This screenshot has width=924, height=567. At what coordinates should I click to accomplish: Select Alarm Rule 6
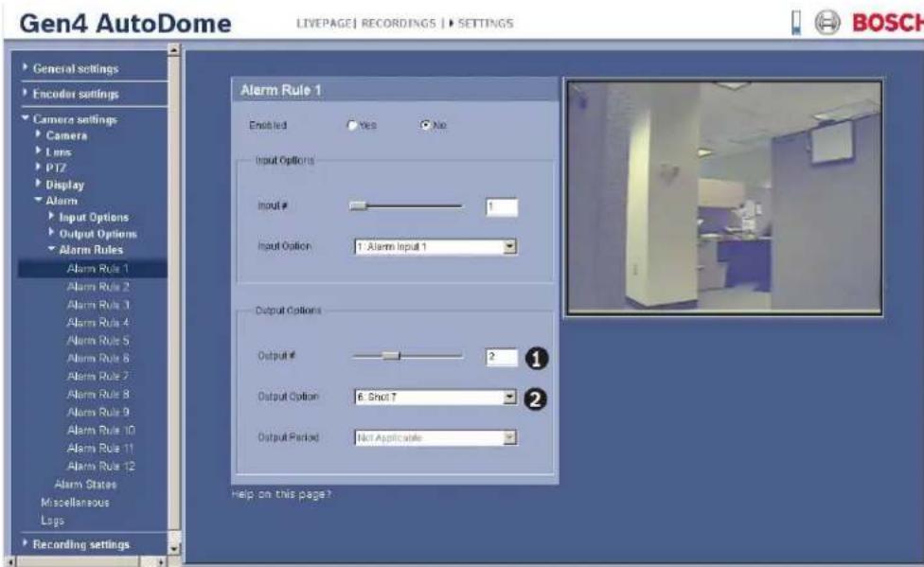[98, 359]
